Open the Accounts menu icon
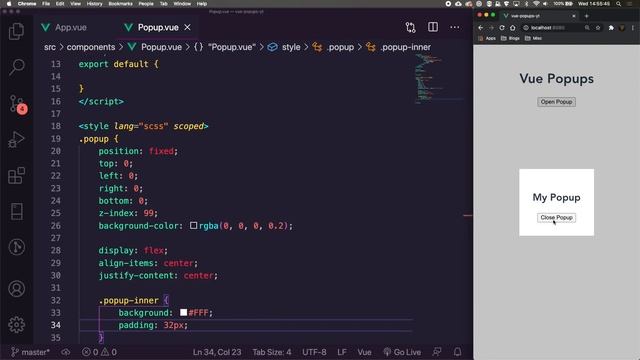Screen dimensions: 640x360 [x=17, y=289]
